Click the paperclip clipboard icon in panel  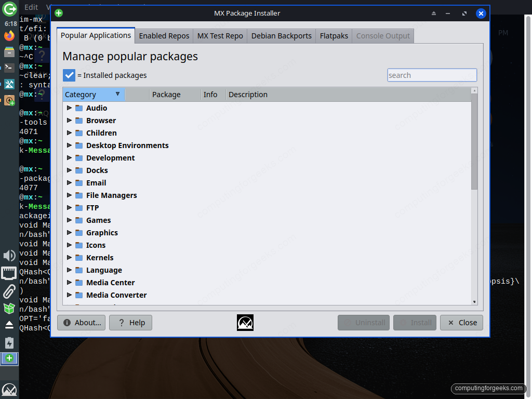point(9,291)
